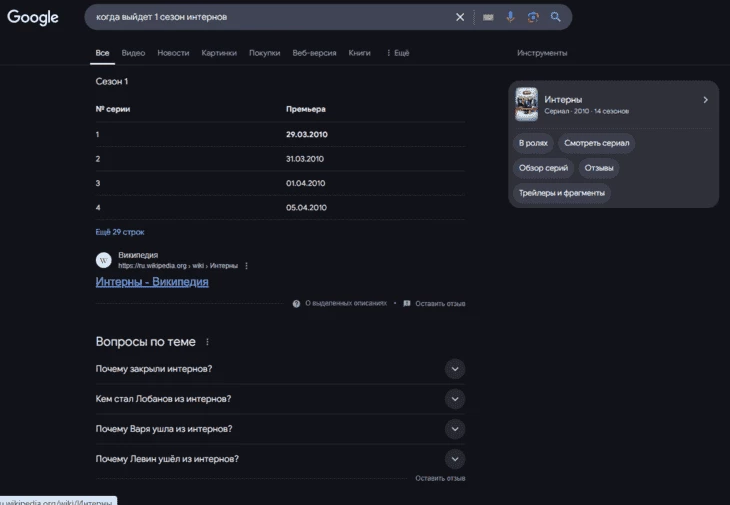This screenshot has width=730, height=505.
Task: Click the magnifying glass search icon
Action: (x=555, y=17)
